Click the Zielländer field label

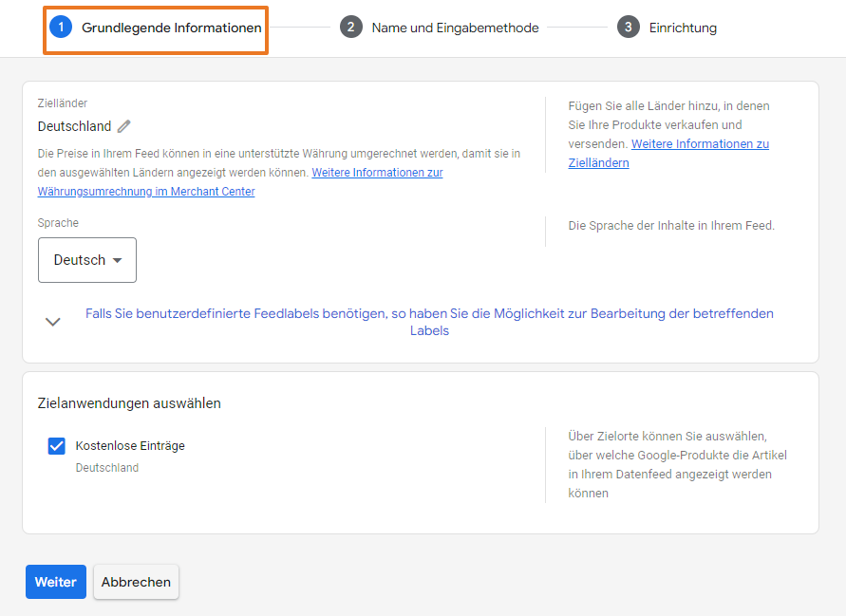[x=63, y=103]
